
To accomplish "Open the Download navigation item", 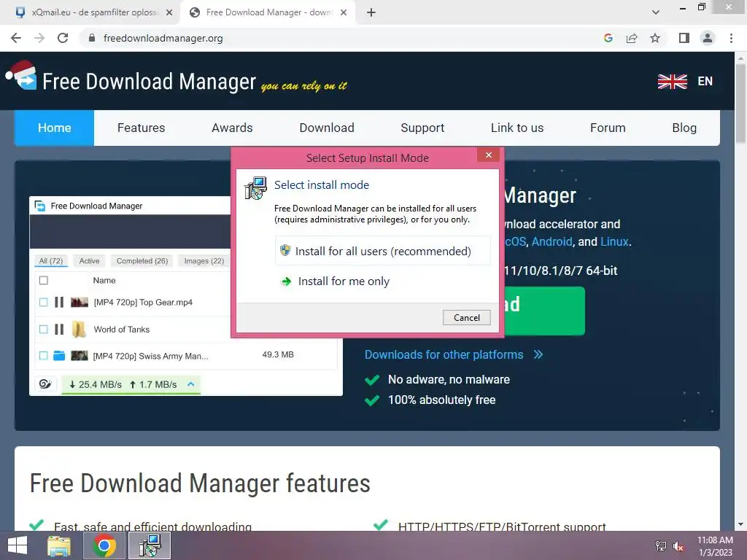I will click(327, 128).
